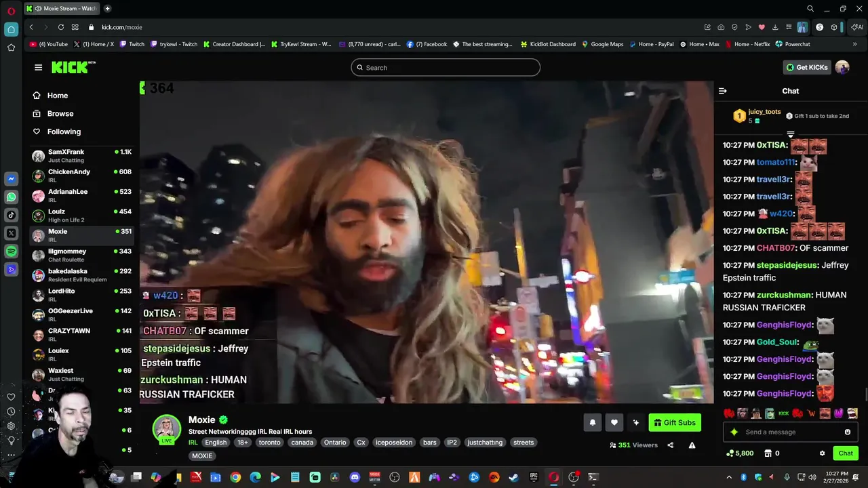Open emoji picker in chat input
This screenshot has width=868, height=488.
tap(847, 432)
